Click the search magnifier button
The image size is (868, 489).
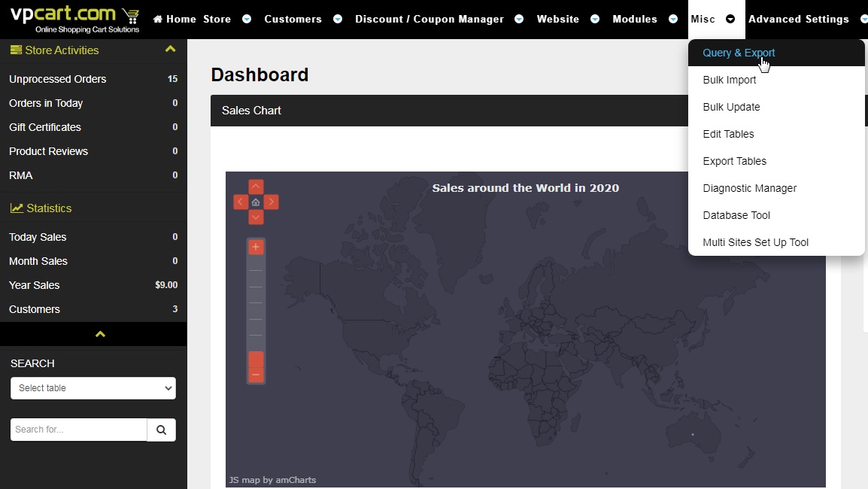(x=161, y=430)
